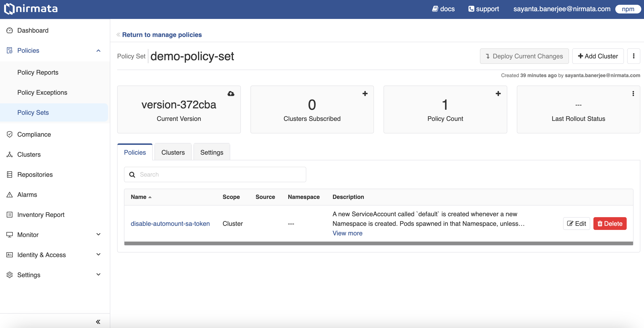Click the Description column header
This screenshot has width=644, height=328.
pyautogui.click(x=348, y=197)
